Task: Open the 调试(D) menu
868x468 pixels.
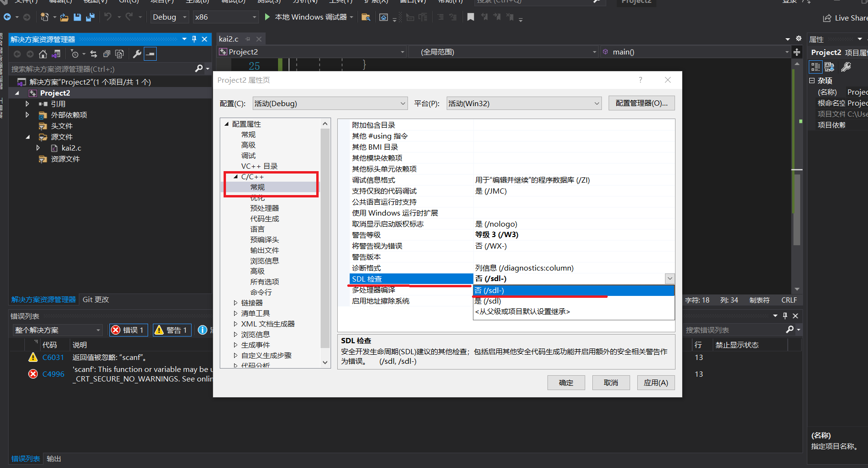Action: (234, 2)
